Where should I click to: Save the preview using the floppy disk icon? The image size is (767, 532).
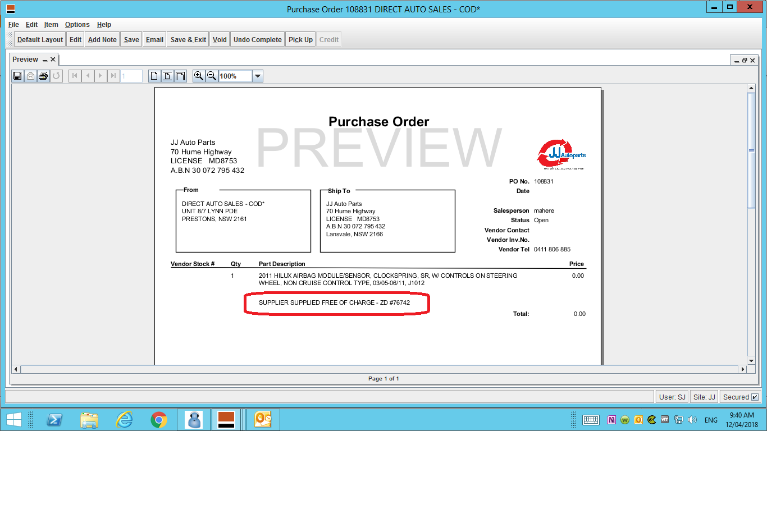18,76
